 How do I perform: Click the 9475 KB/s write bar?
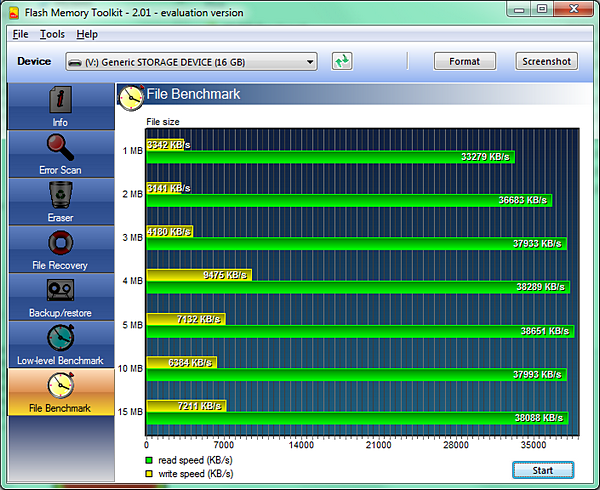click(x=199, y=275)
